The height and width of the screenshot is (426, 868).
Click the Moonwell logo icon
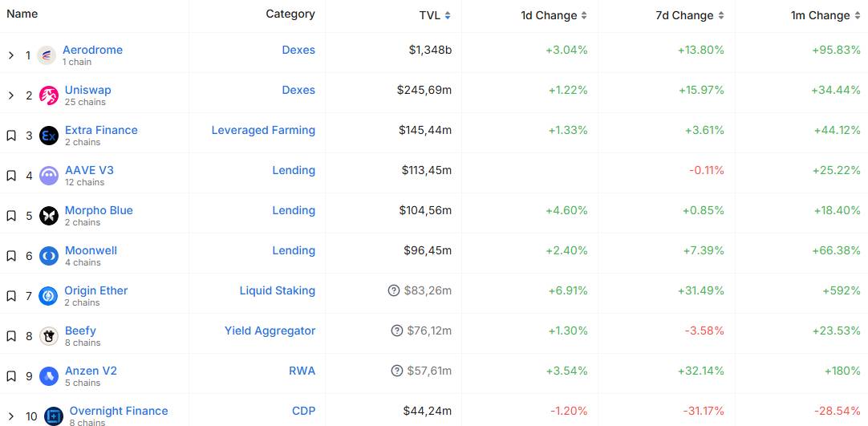49,256
